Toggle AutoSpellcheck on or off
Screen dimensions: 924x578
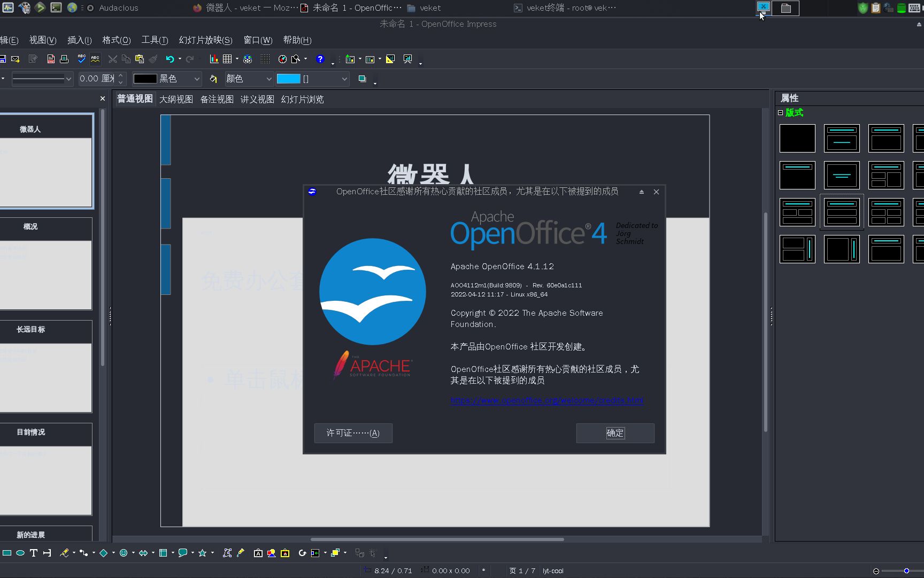[x=96, y=59]
